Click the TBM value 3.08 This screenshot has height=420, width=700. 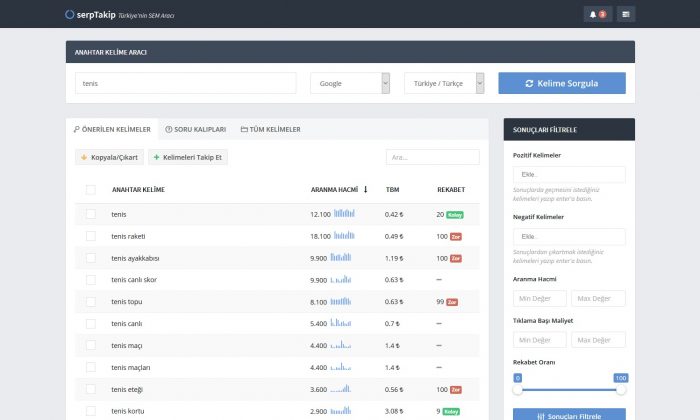tap(394, 411)
